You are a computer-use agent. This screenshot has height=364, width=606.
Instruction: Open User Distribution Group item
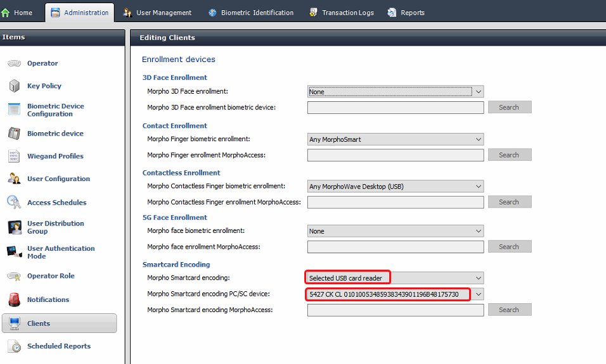(56, 227)
